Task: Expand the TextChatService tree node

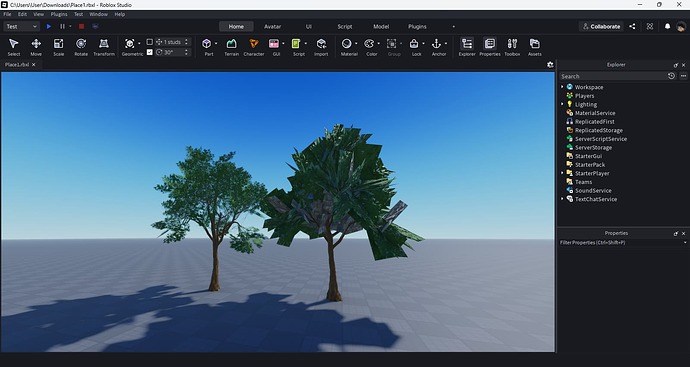Action: 562,199
